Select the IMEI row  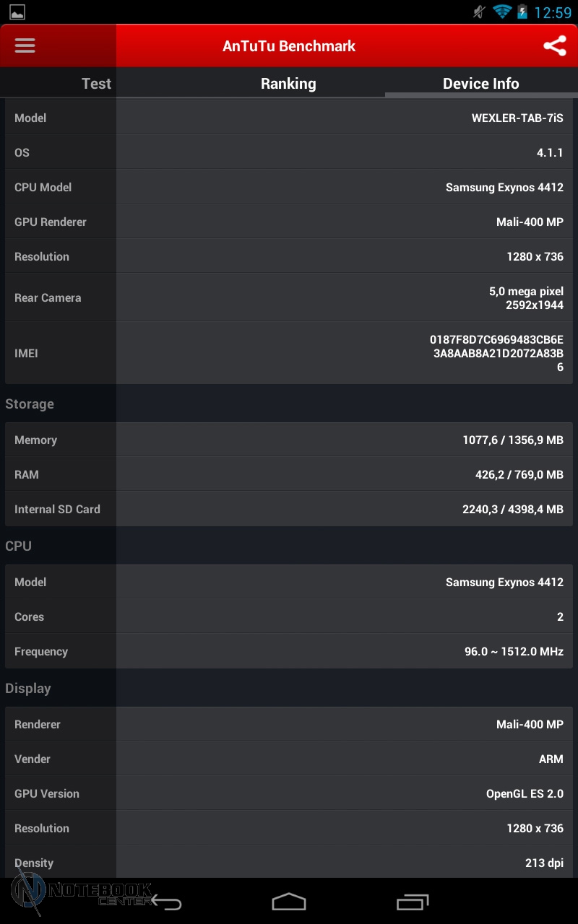pyautogui.click(x=289, y=353)
